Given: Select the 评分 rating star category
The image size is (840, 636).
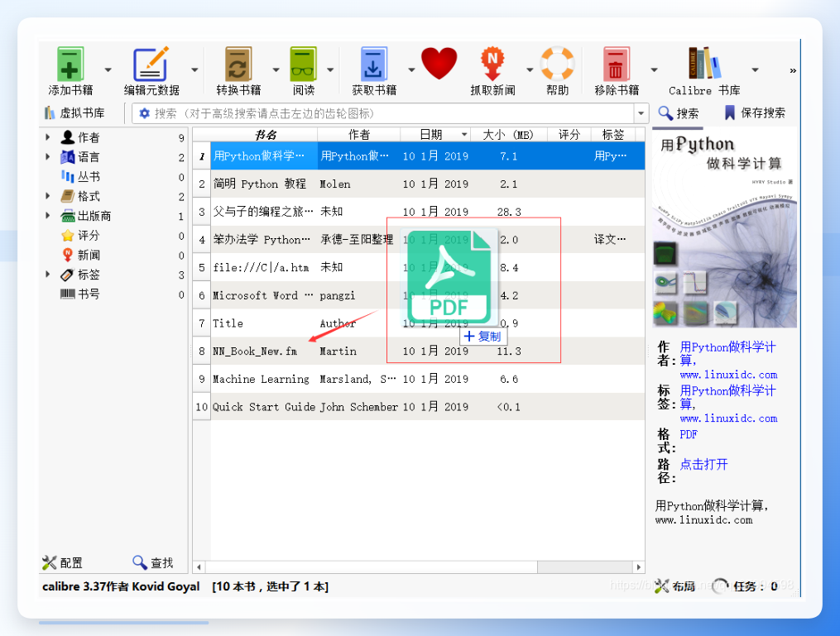Looking at the screenshot, I should click(x=89, y=236).
